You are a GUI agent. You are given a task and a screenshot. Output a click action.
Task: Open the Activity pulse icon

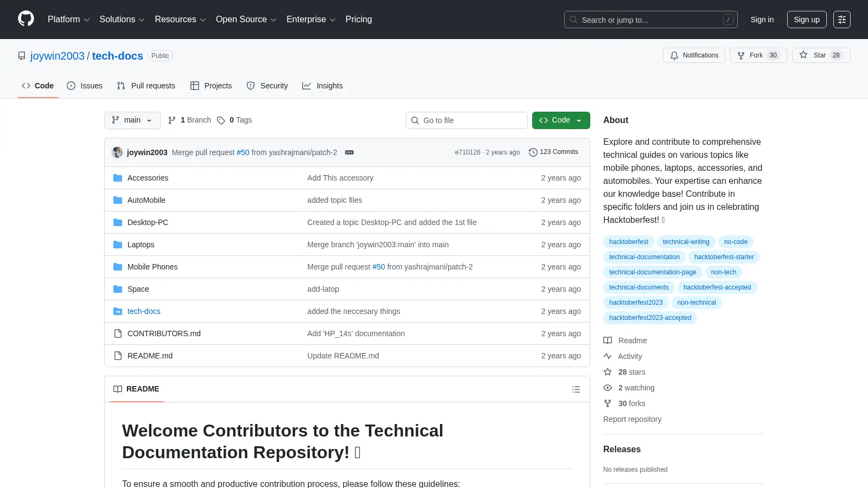pos(608,356)
